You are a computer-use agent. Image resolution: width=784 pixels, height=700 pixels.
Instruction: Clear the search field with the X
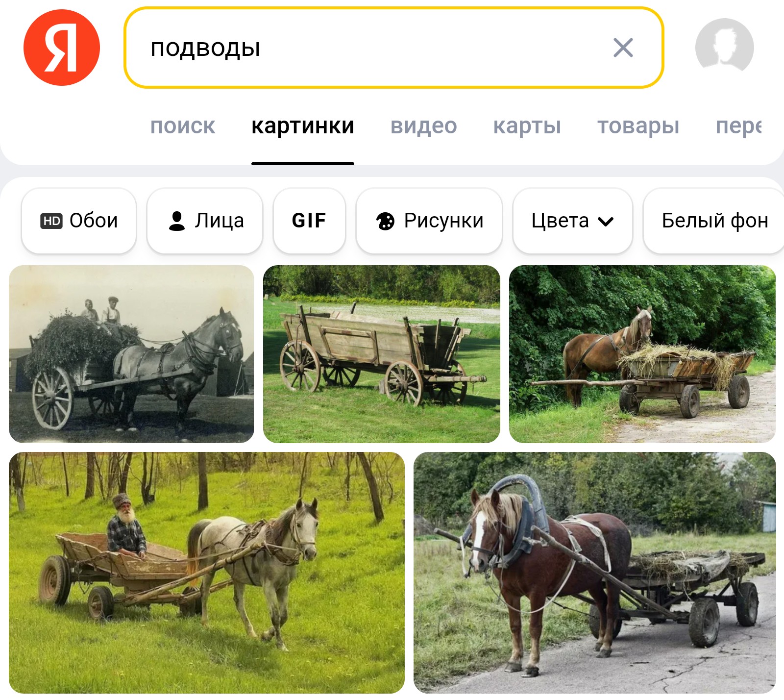point(623,48)
